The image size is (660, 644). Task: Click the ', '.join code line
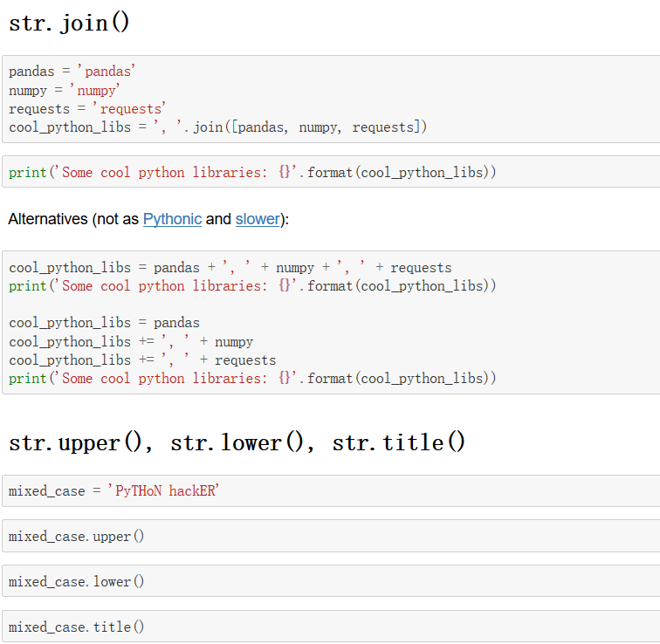218,127
